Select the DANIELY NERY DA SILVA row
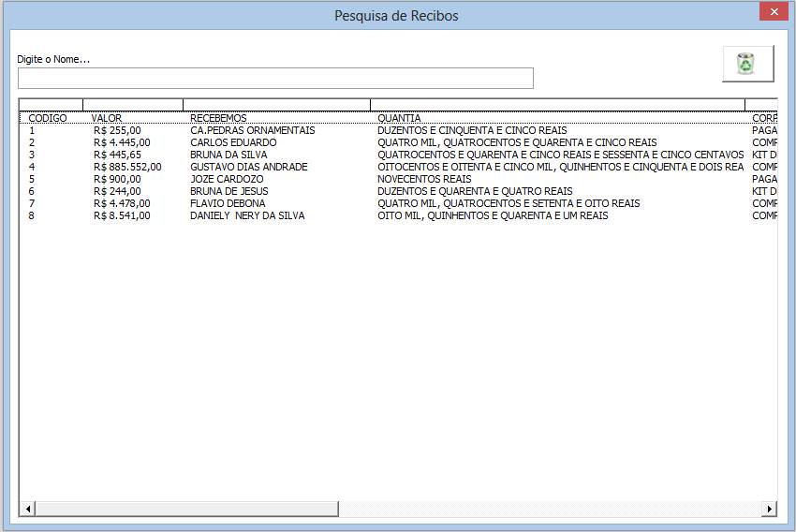This screenshot has height=532, width=796. point(399,215)
